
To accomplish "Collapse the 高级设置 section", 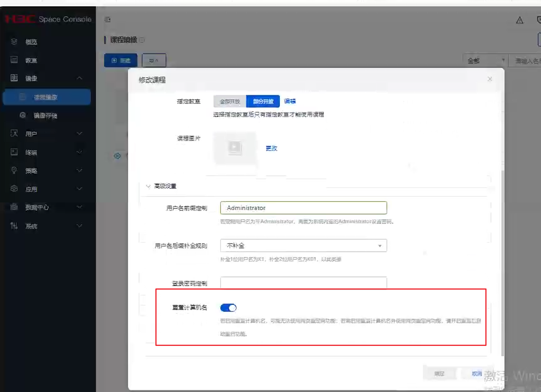I will pos(148,186).
